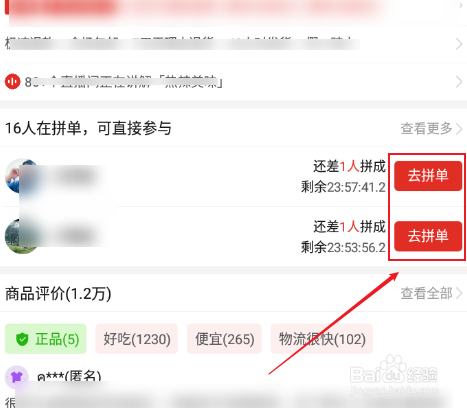Filter reviews by 便宜(265) tag

click(224, 339)
